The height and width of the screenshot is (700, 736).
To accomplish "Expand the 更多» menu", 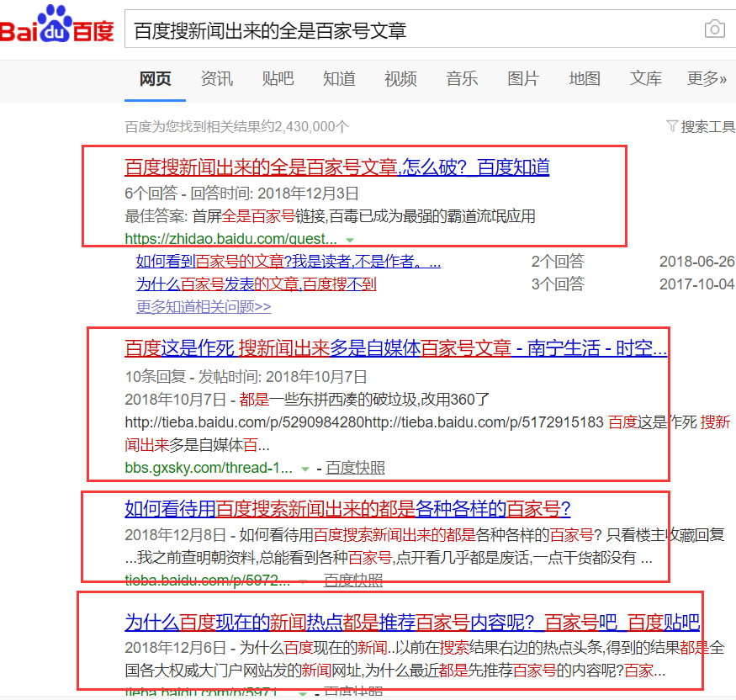I will [707, 78].
